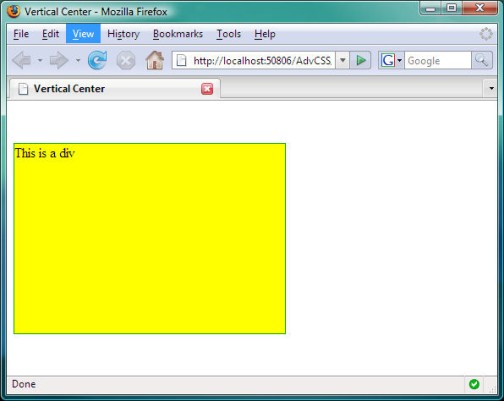Open the Back history dropdown arrow
The width and height of the screenshot is (504, 401).
[x=40, y=60]
